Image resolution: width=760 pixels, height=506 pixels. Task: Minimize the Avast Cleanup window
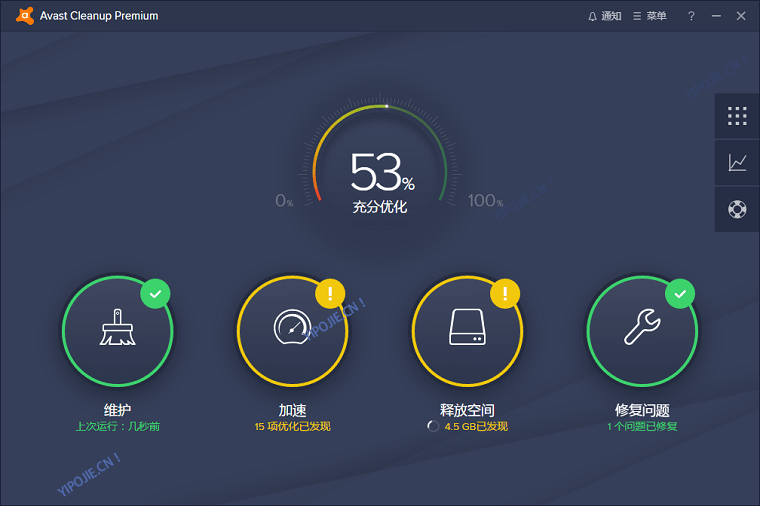[716, 16]
